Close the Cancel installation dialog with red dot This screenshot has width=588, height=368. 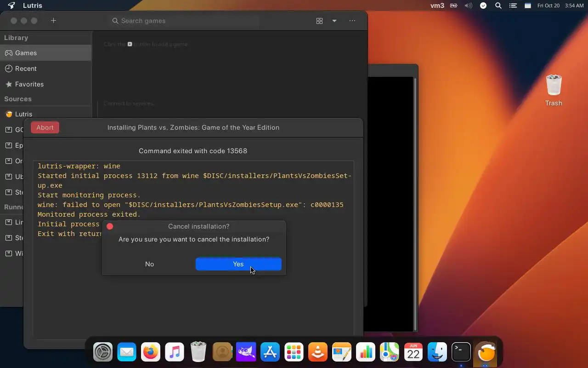(110, 226)
